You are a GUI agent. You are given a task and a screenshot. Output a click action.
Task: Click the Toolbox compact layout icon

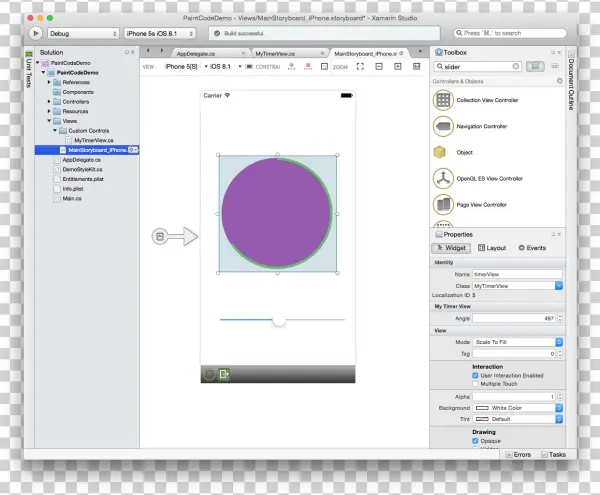coord(555,66)
